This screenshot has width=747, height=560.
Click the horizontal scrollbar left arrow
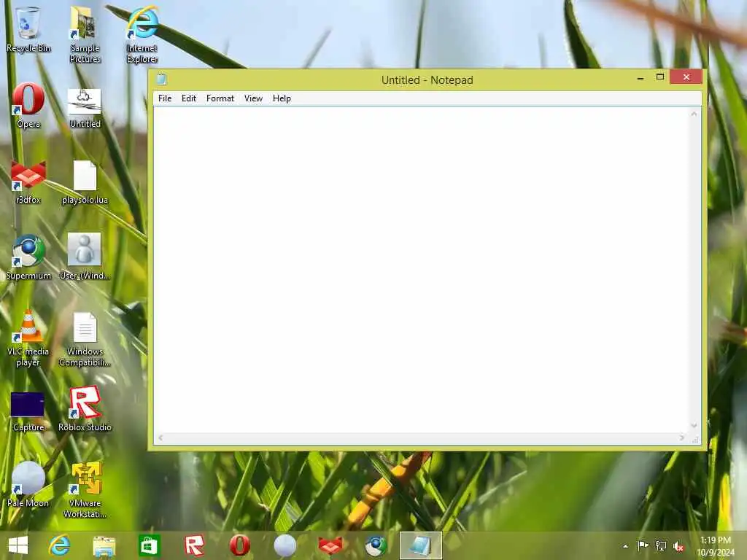coord(160,437)
